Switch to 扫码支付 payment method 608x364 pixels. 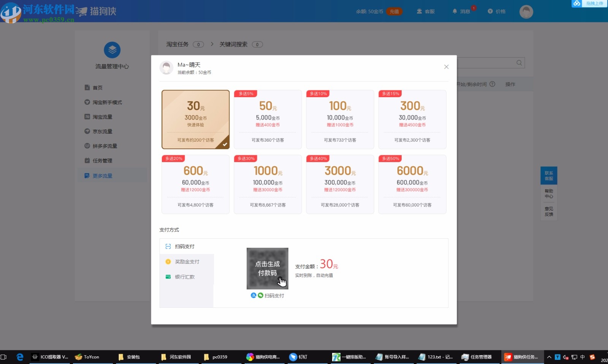click(187, 246)
